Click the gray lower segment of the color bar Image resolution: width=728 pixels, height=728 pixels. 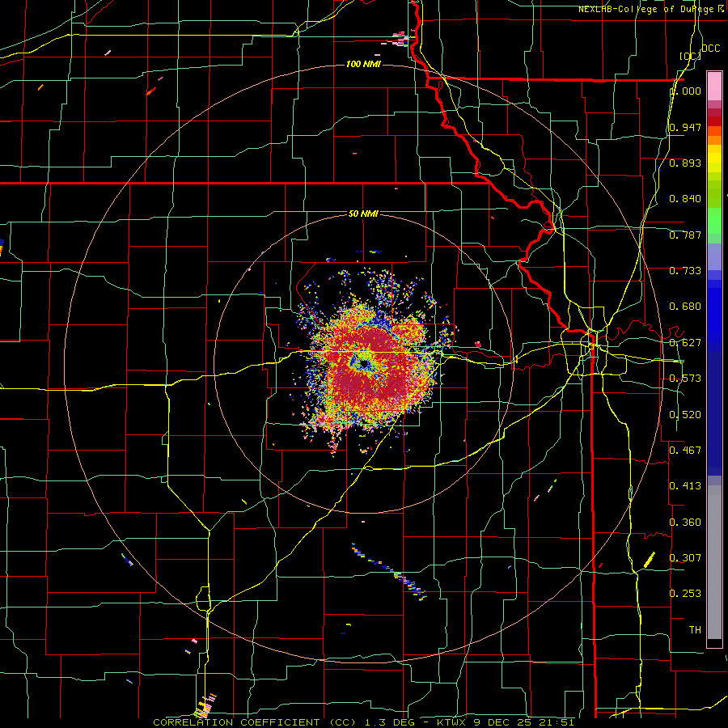pos(714,562)
